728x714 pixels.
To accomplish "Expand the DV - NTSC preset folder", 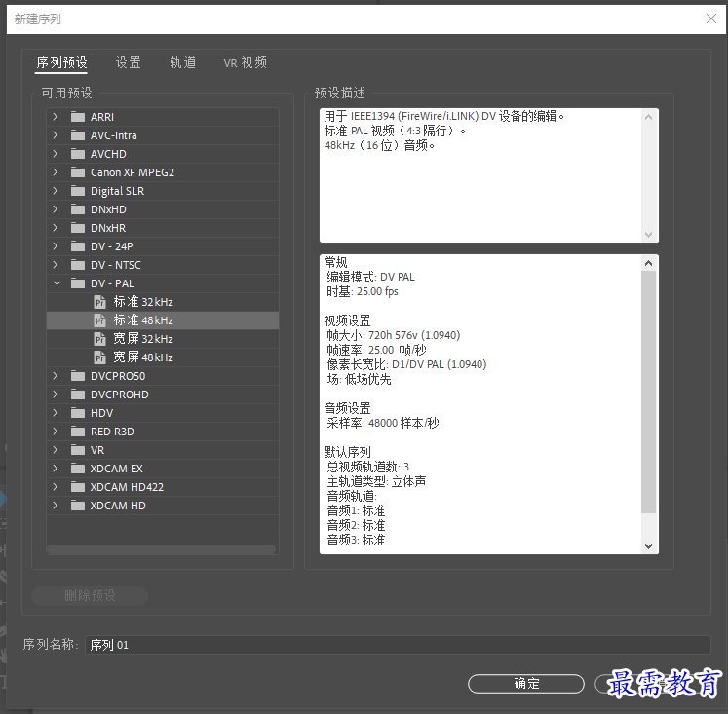I will 56,265.
